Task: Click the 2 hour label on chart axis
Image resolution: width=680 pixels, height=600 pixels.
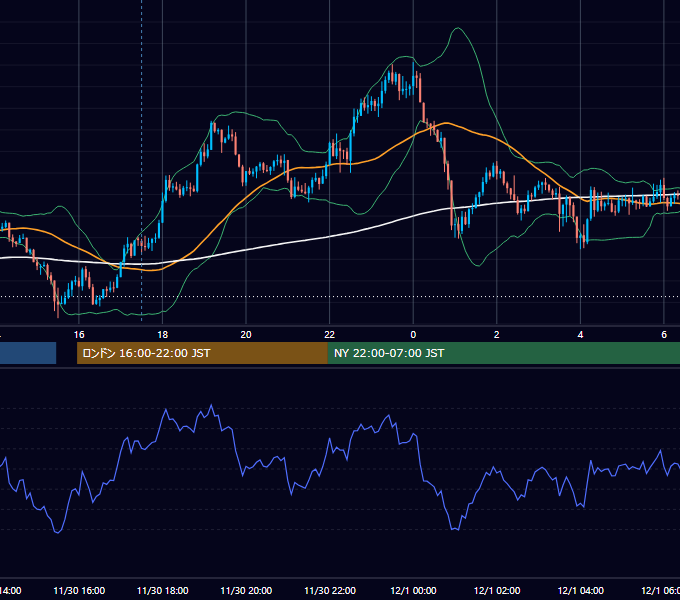Action: click(497, 335)
